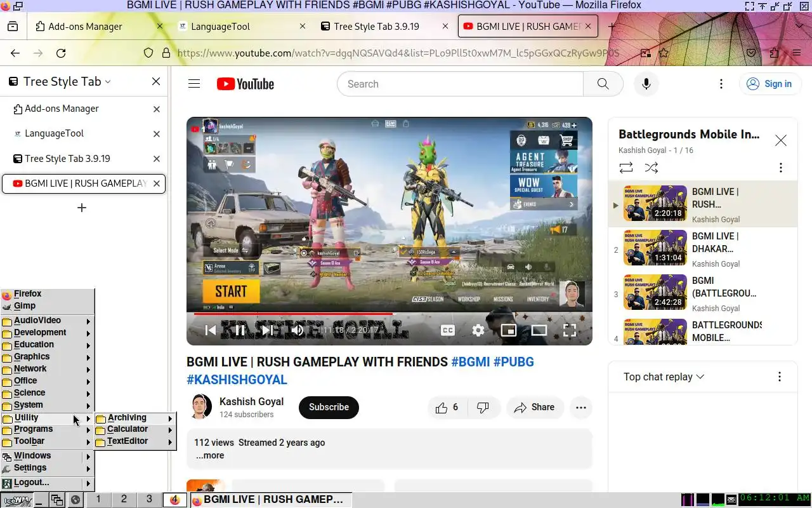
Task: Subscribe to Kashish Goyal
Action: pos(329,408)
